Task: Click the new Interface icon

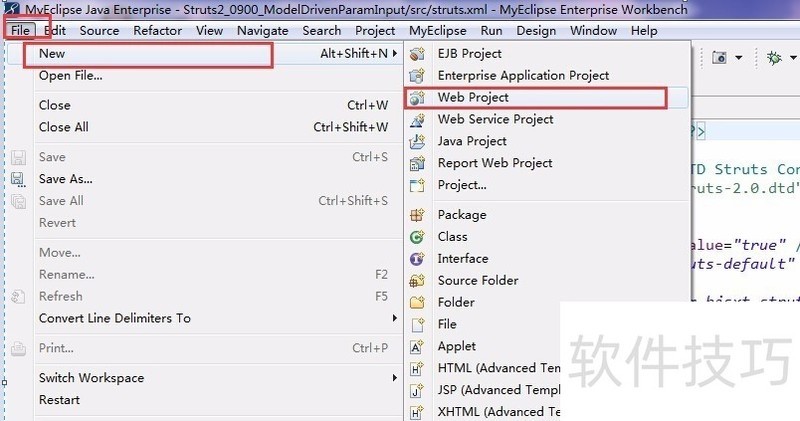Action: 418,259
